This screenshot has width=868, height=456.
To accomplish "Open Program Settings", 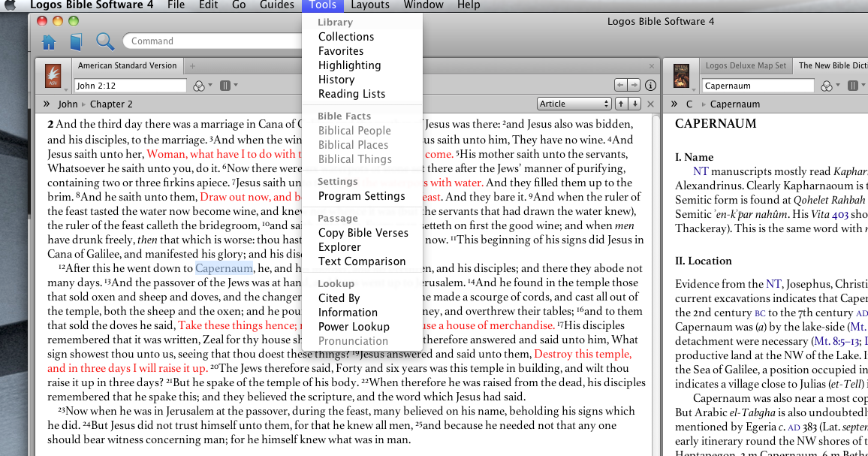I will point(361,196).
